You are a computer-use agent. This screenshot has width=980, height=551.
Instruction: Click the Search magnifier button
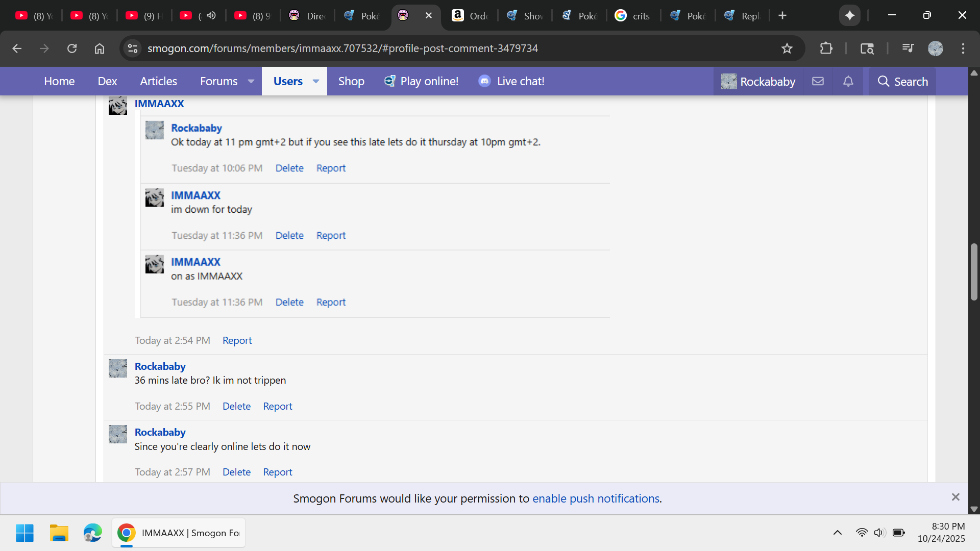click(x=902, y=81)
